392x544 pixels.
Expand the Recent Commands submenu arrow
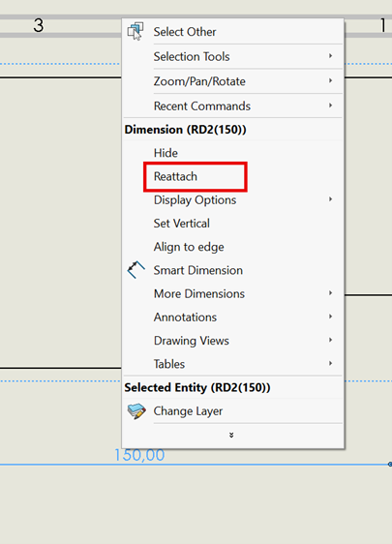(331, 106)
